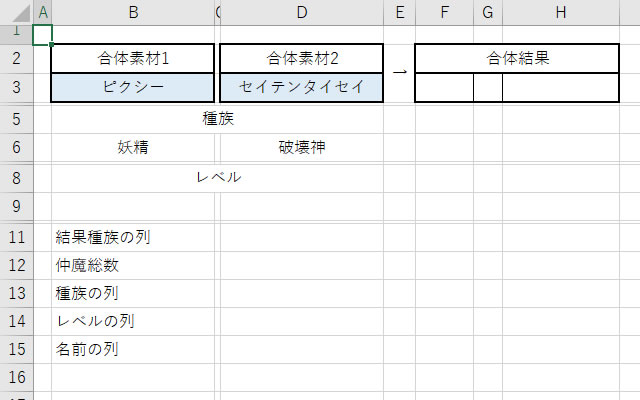
Task: Click the セイテンタイセイ cell
Action: coord(300,87)
